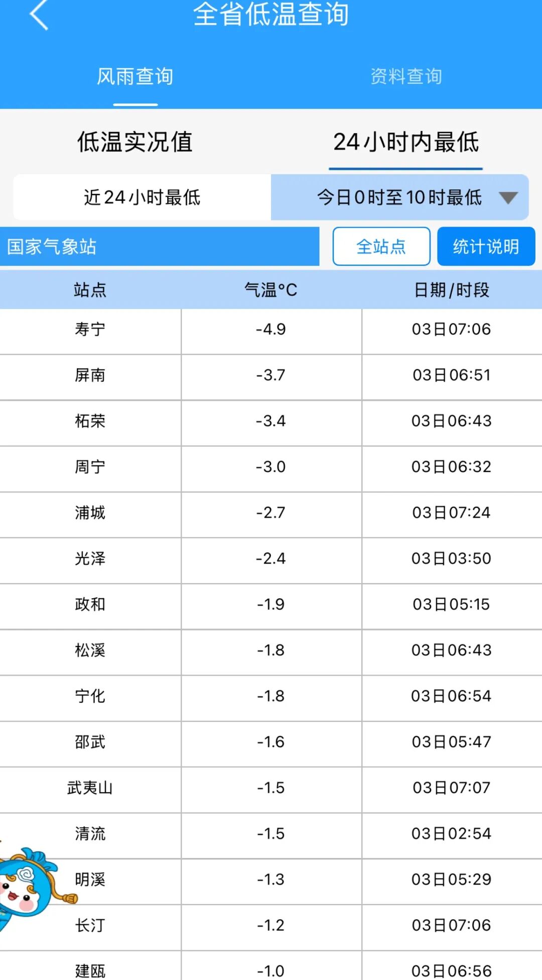Sort by the 气温°C column header
Viewport: 542px width, 980px height.
[x=271, y=290]
